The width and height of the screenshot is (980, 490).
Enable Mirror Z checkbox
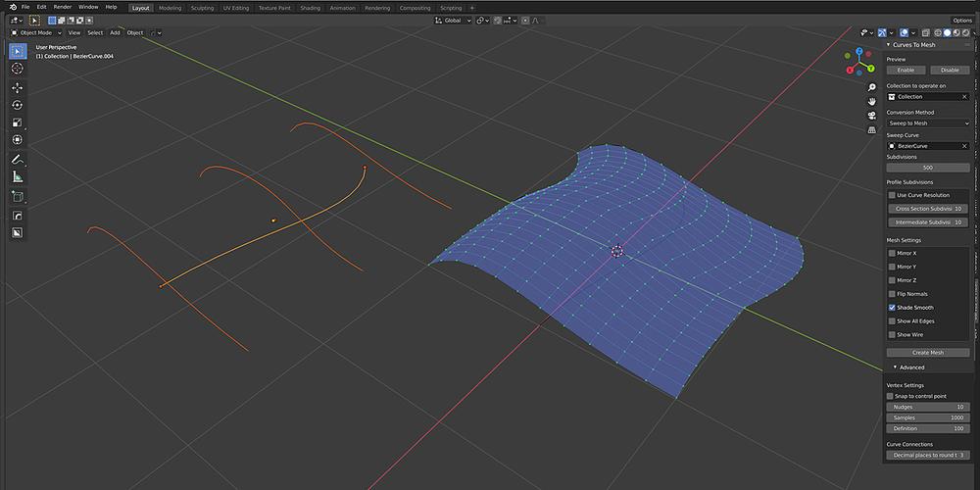tap(892, 280)
